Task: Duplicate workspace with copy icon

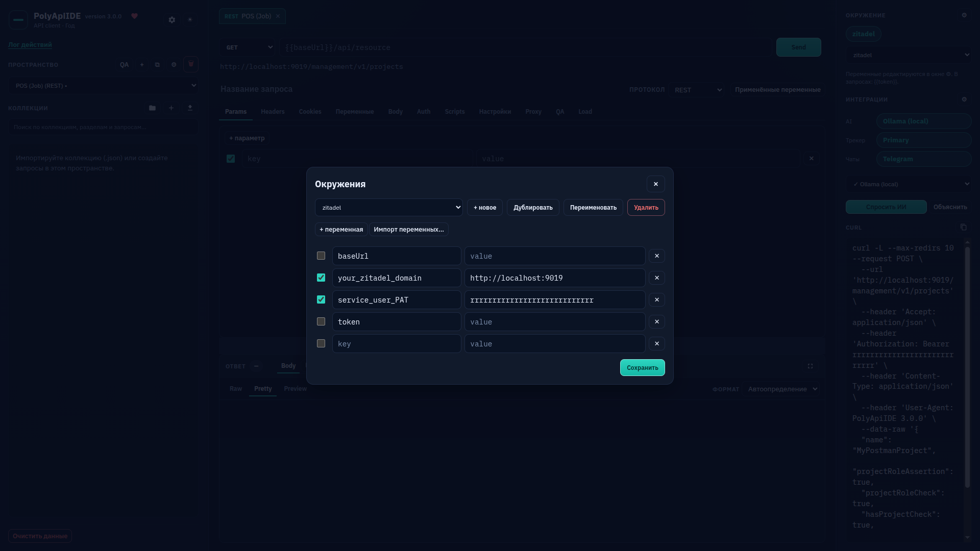Action: pos(157,65)
